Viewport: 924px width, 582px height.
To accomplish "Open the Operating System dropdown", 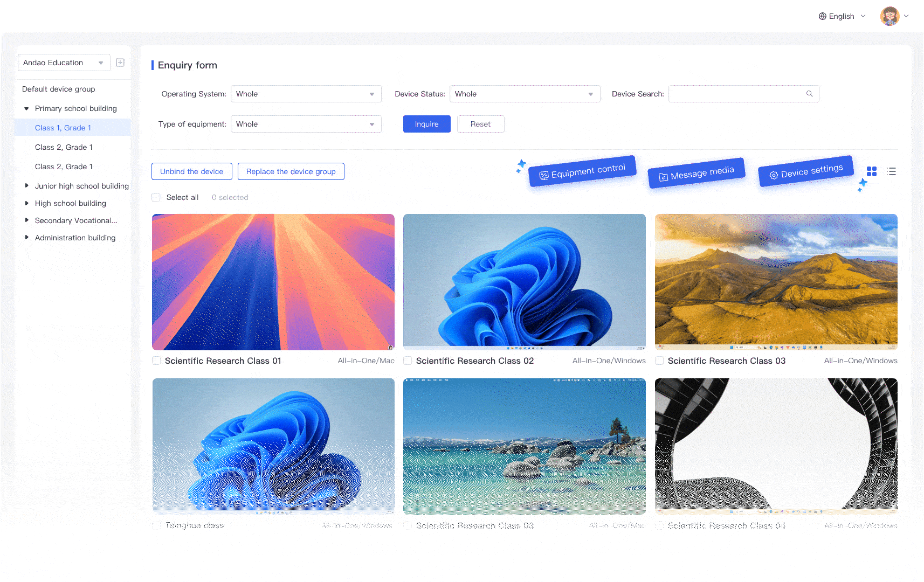I will (306, 94).
